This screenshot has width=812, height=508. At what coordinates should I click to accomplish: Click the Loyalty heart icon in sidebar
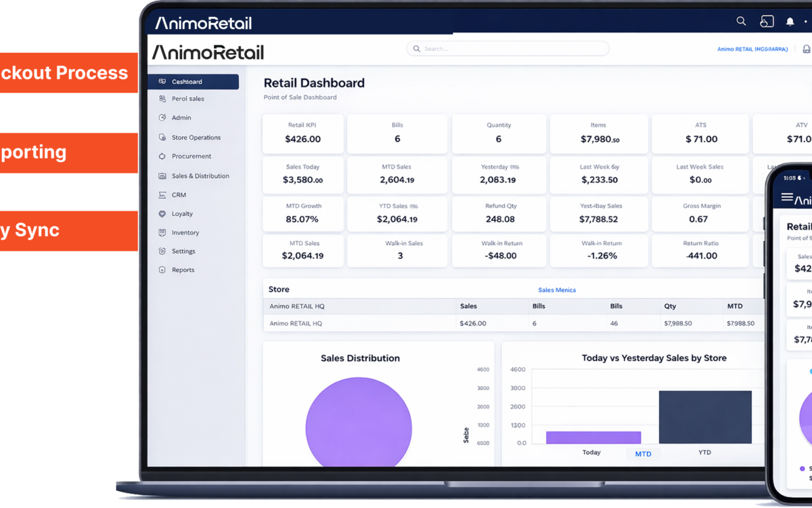tap(162, 214)
